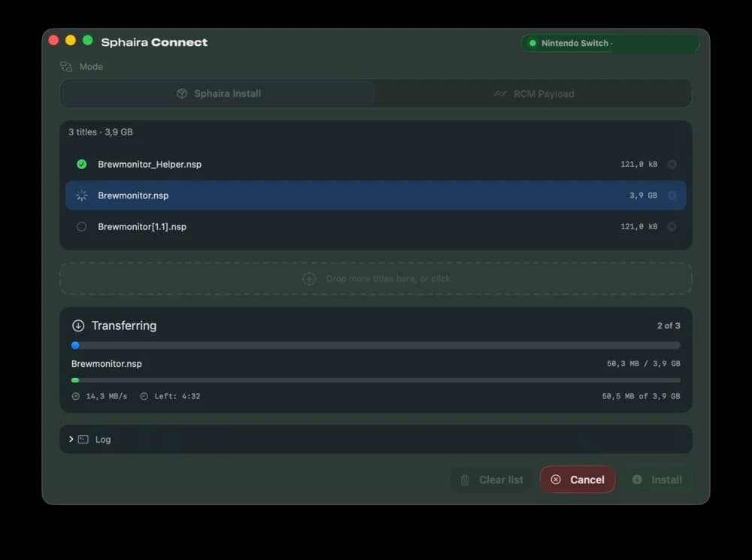
Task: Click the '3 titles · 3,9 GB' summary
Action: pos(100,132)
